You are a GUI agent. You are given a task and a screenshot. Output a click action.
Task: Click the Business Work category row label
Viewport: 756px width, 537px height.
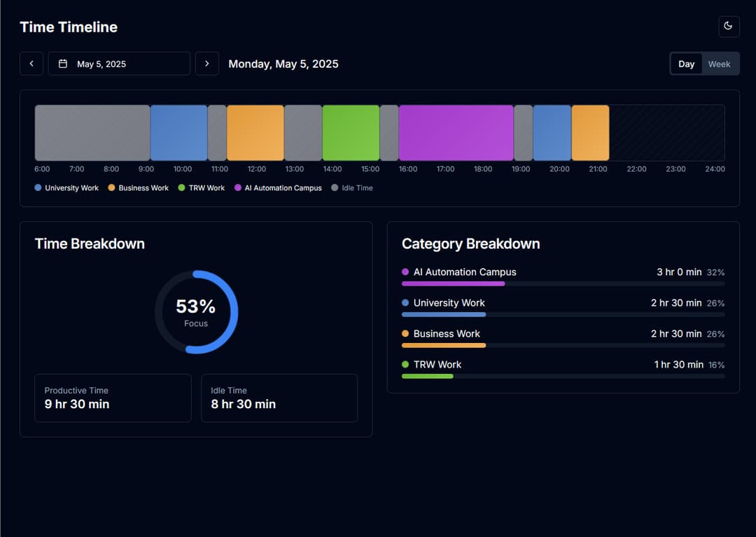point(447,333)
